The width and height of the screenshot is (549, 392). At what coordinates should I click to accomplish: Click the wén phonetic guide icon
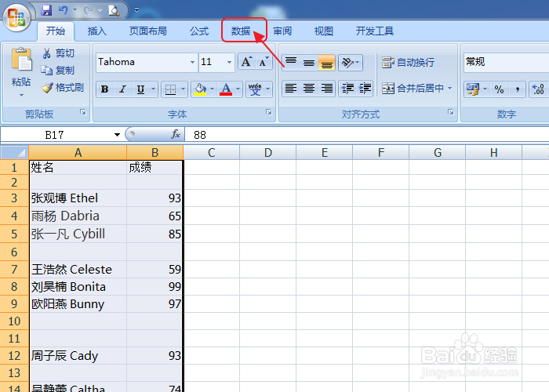click(255, 89)
